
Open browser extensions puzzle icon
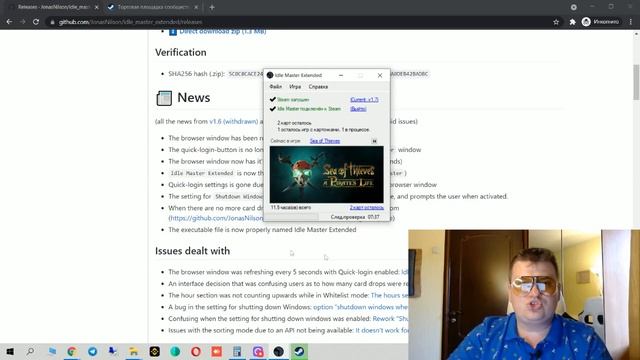pyautogui.click(x=572, y=22)
